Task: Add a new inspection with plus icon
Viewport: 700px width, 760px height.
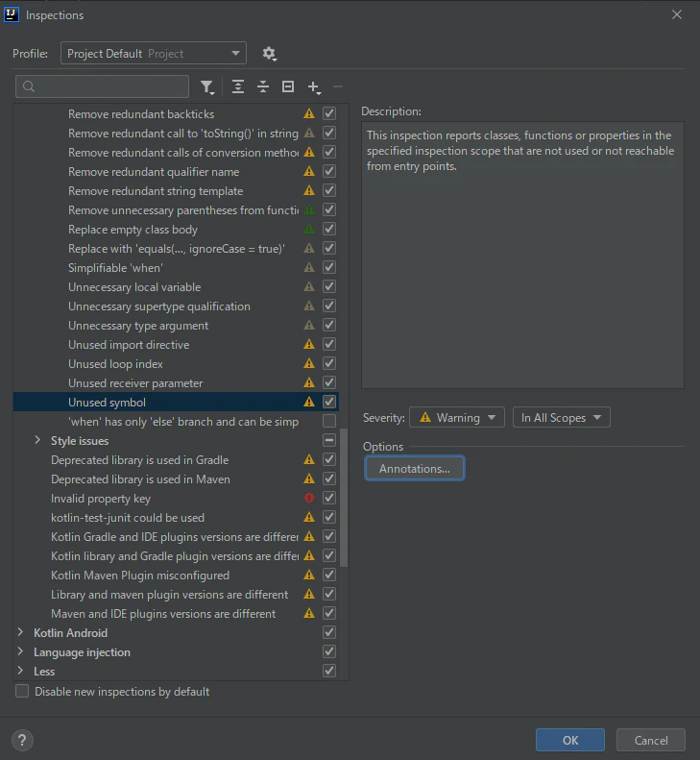Action: (314, 87)
